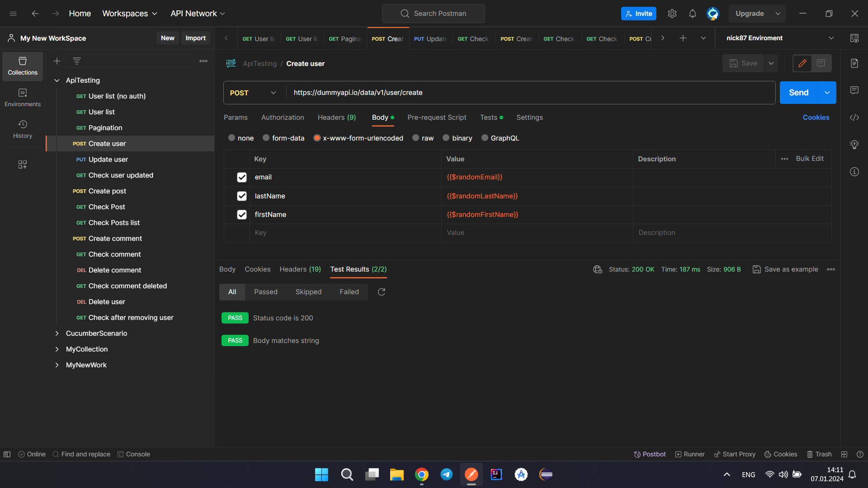
Task: Switch to the Authorization tab
Action: (x=283, y=117)
